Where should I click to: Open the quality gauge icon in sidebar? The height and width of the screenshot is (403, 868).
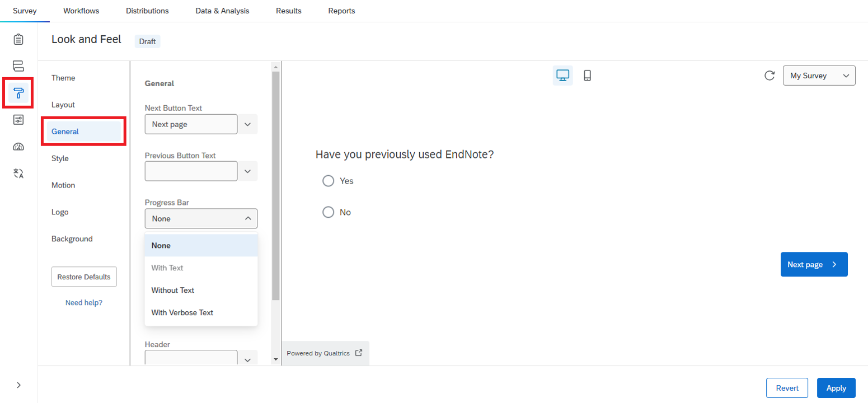click(x=18, y=147)
